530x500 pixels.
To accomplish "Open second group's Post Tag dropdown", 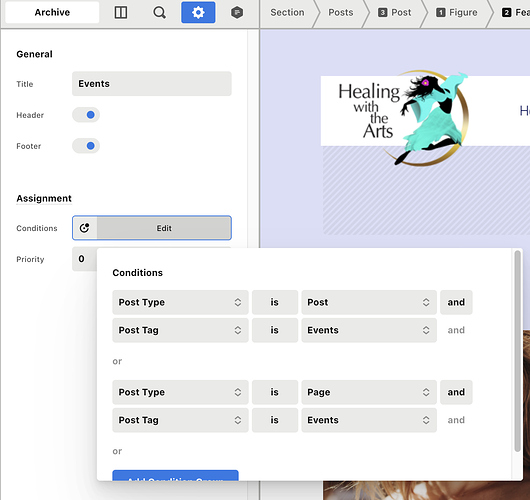I will [180, 420].
